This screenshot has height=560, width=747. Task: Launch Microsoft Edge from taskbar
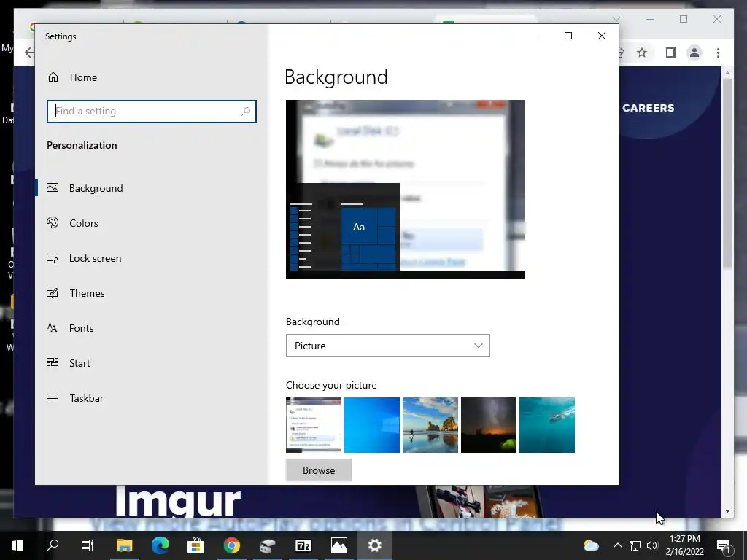click(160, 545)
